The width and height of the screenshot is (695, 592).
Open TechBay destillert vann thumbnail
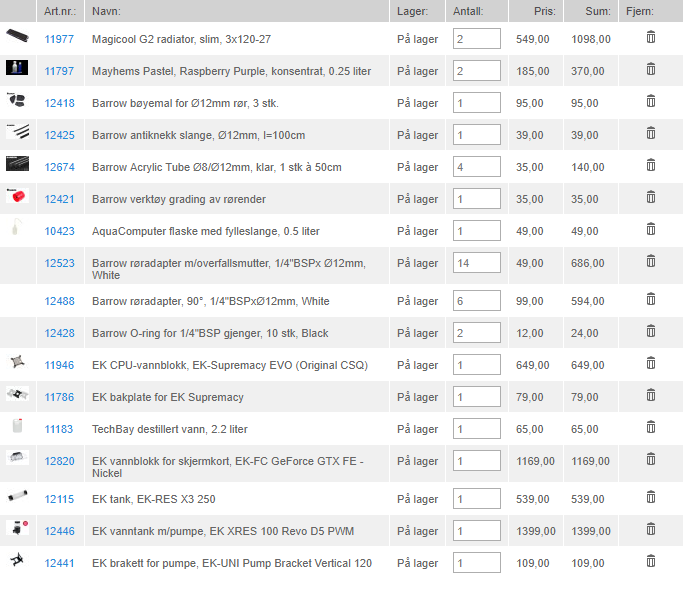tap(17, 425)
